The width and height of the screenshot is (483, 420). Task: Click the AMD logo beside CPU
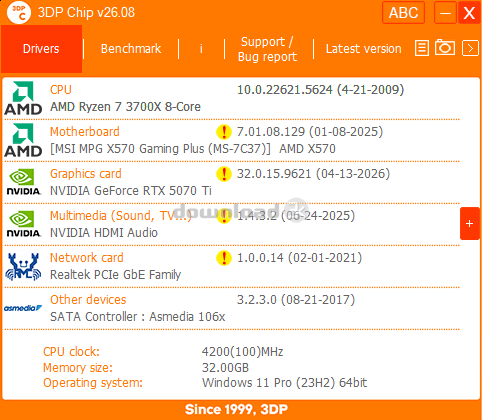point(23,98)
